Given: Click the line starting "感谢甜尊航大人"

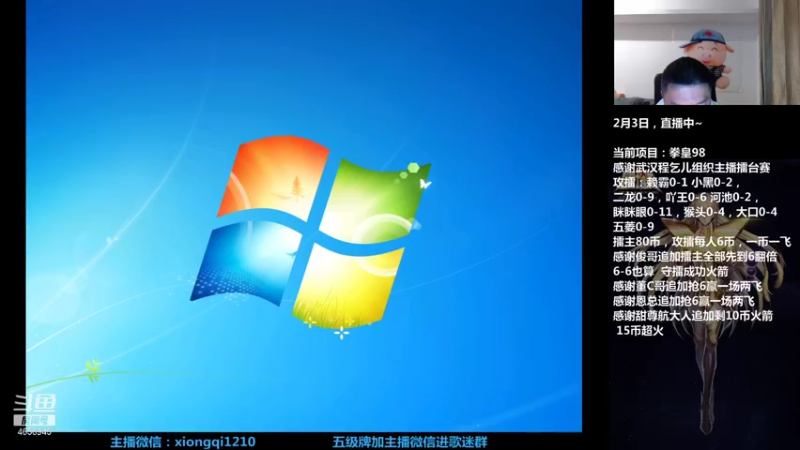Looking at the screenshot, I should [x=693, y=316].
